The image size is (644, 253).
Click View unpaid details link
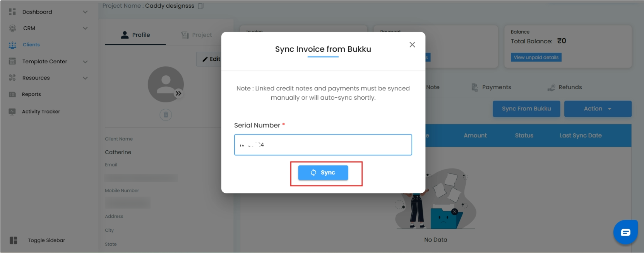536,58
